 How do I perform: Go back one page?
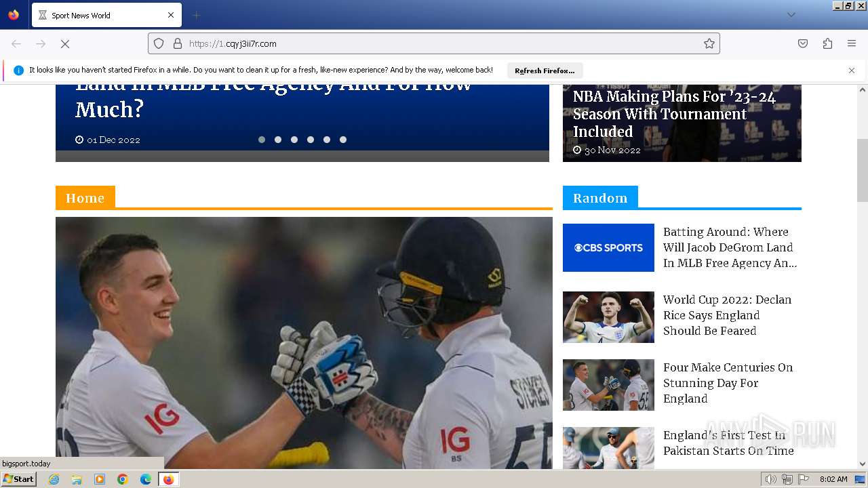pos(16,43)
